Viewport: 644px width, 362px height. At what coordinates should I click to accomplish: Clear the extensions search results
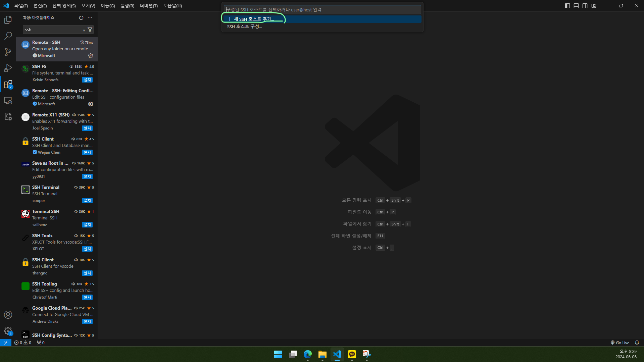(x=83, y=30)
